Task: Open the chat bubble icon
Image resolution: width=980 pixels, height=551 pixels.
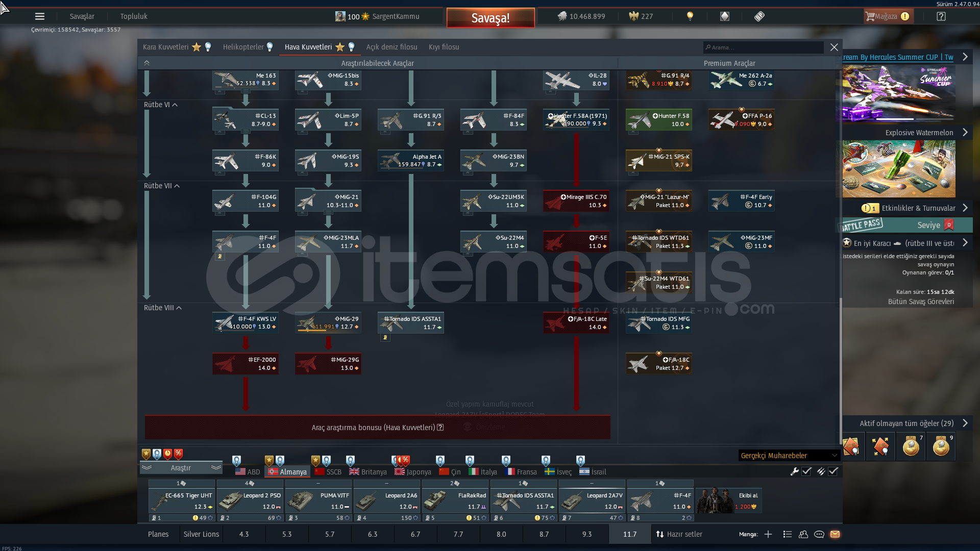Action: click(819, 534)
